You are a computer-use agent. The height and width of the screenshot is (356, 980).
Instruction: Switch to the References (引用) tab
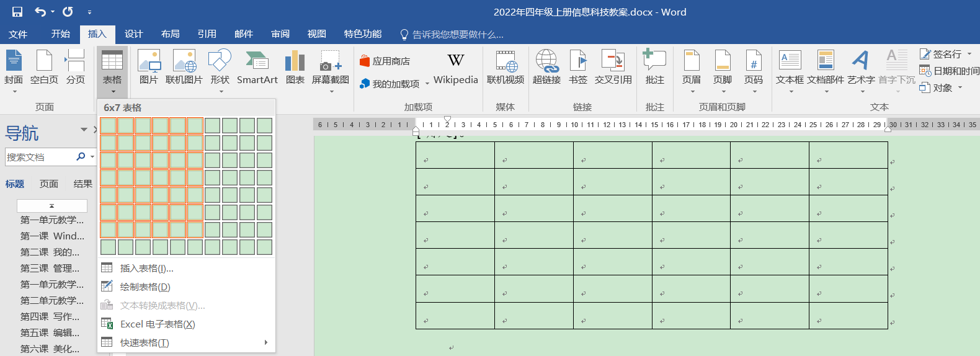pos(207,34)
